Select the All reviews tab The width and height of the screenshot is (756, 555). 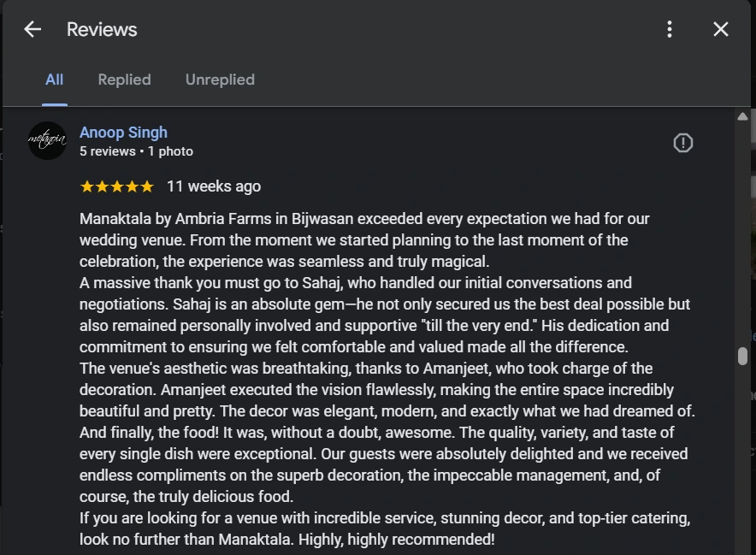click(x=54, y=80)
